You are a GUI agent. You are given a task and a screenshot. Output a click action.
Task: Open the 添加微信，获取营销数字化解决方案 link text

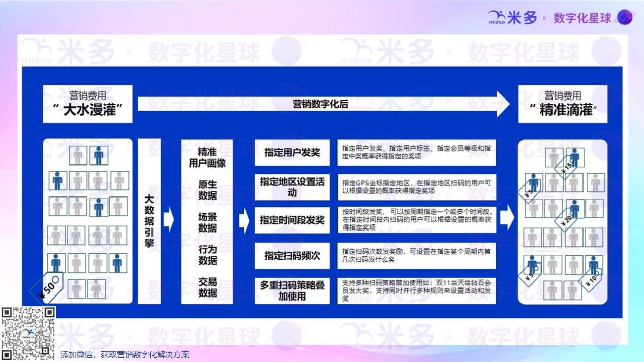125,355
